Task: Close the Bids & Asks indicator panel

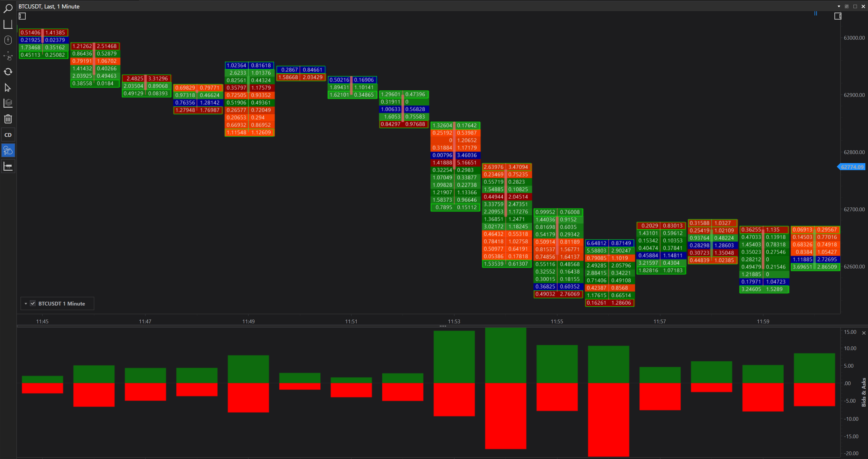Action: [864, 333]
